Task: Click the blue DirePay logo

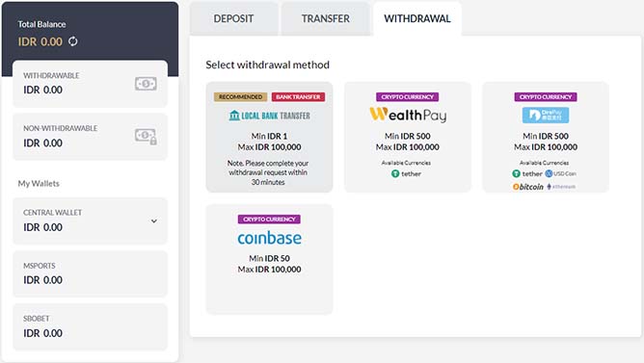Action: tap(546, 116)
